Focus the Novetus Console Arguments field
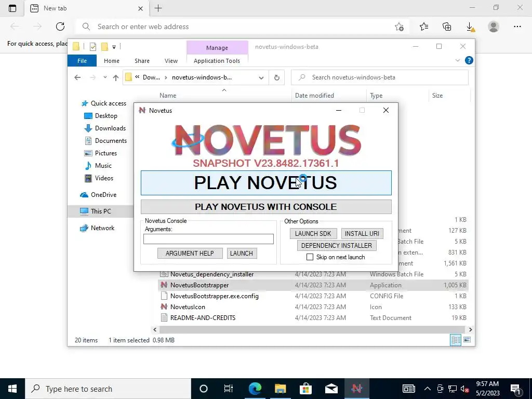 tap(208, 239)
